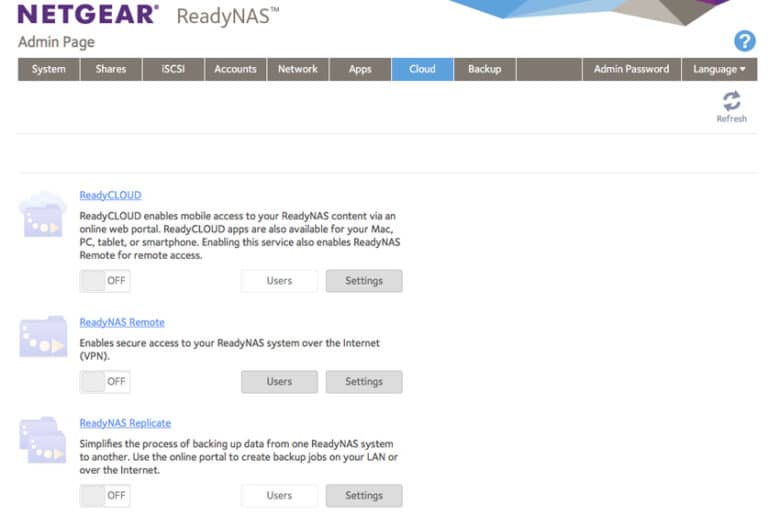Image resolution: width=780 pixels, height=516 pixels.
Task: Click the Refresh label text
Action: [x=731, y=118]
